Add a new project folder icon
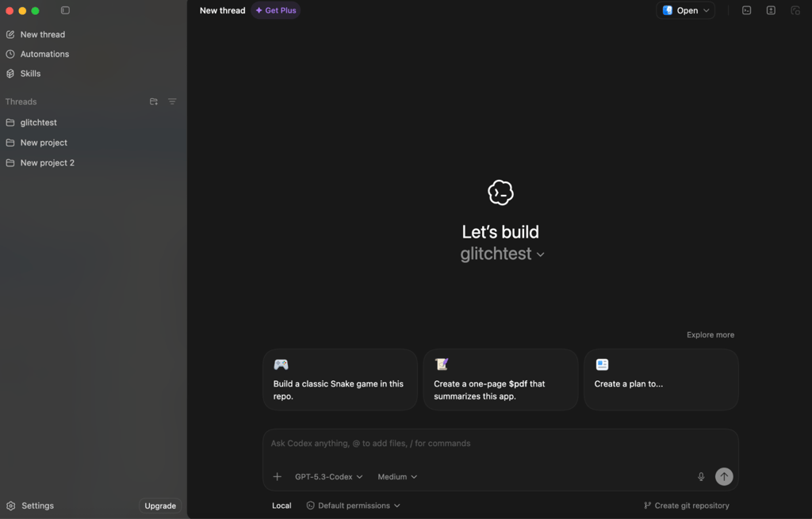Image resolution: width=812 pixels, height=519 pixels. (154, 101)
